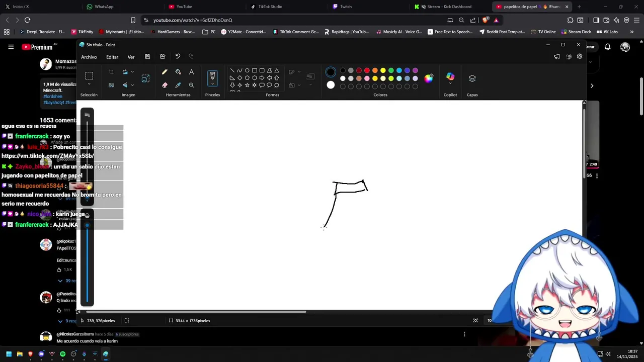
Task: Click Paint's horizontal scrollbar
Action: (195, 312)
